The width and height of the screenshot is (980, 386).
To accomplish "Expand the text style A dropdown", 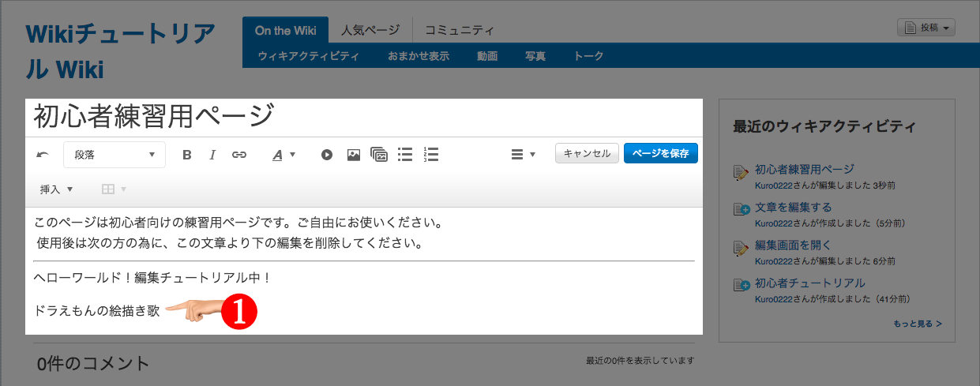I will click(283, 155).
